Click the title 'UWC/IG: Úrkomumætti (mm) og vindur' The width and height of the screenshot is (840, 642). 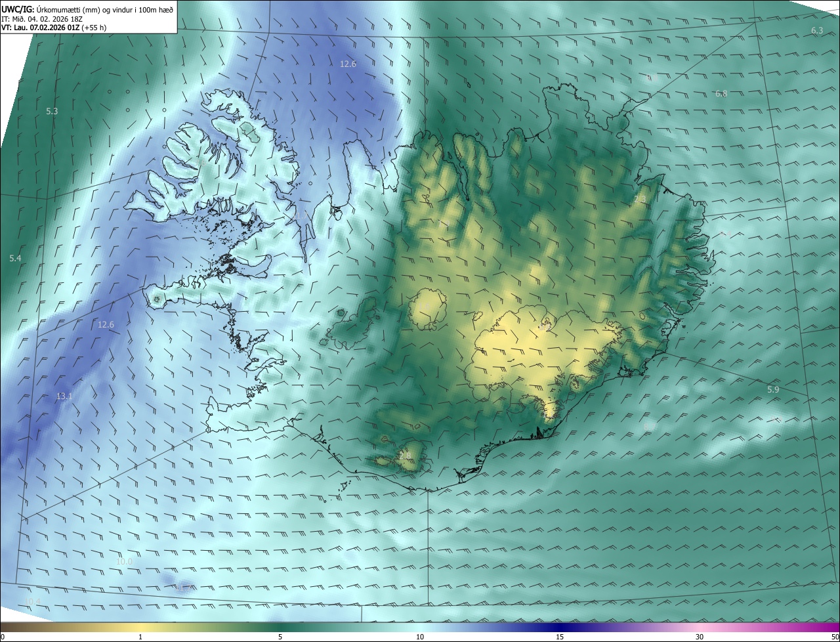coord(87,9)
